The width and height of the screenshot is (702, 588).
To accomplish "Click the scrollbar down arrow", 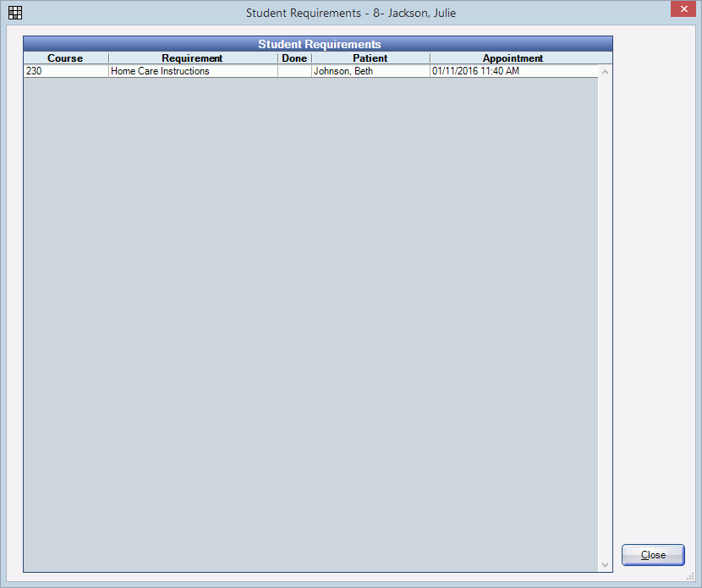I will 605,563.
